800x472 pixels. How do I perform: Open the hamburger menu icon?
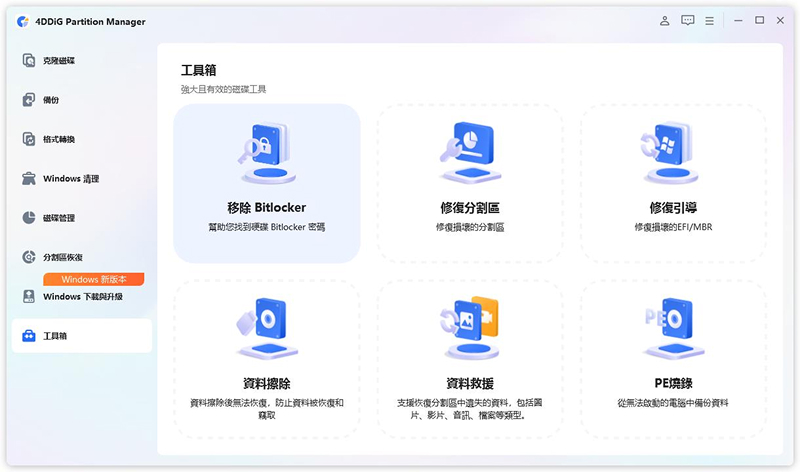(709, 21)
